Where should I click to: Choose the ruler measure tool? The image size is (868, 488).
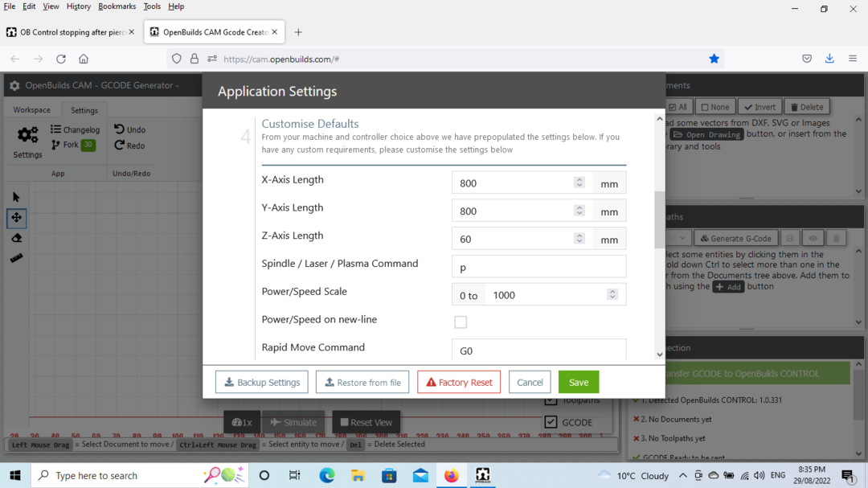pyautogui.click(x=16, y=258)
